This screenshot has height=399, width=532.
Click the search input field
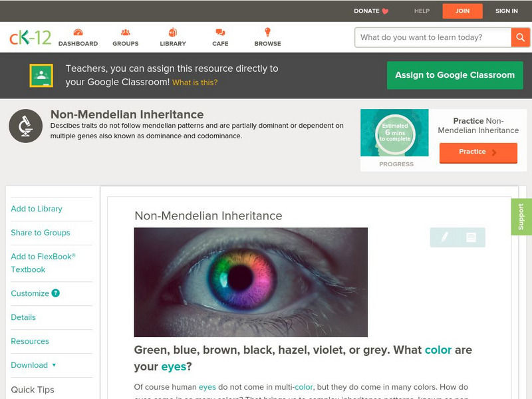tap(433, 37)
